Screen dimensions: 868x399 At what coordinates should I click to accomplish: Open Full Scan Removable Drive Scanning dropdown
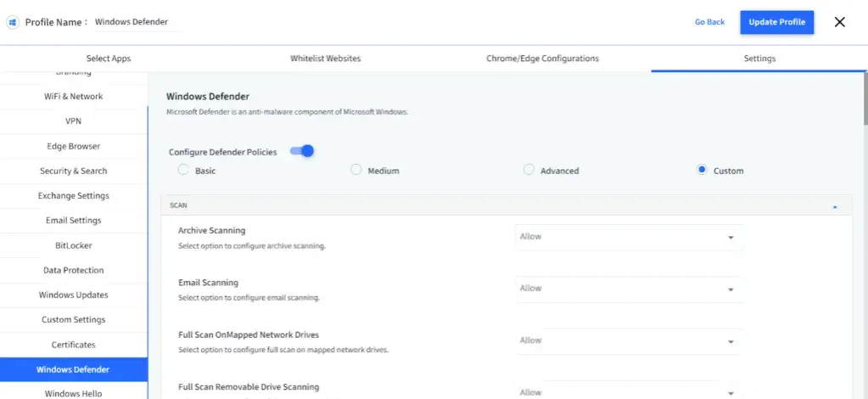pyautogui.click(x=629, y=391)
